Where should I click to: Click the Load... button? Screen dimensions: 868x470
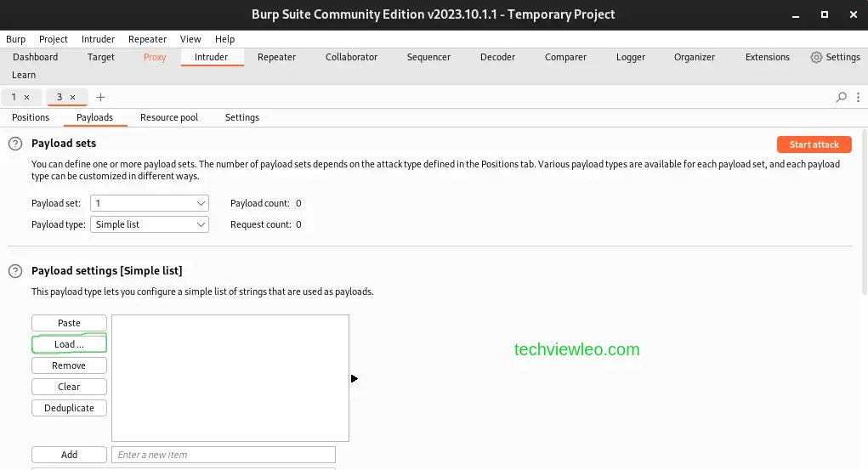click(69, 344)
